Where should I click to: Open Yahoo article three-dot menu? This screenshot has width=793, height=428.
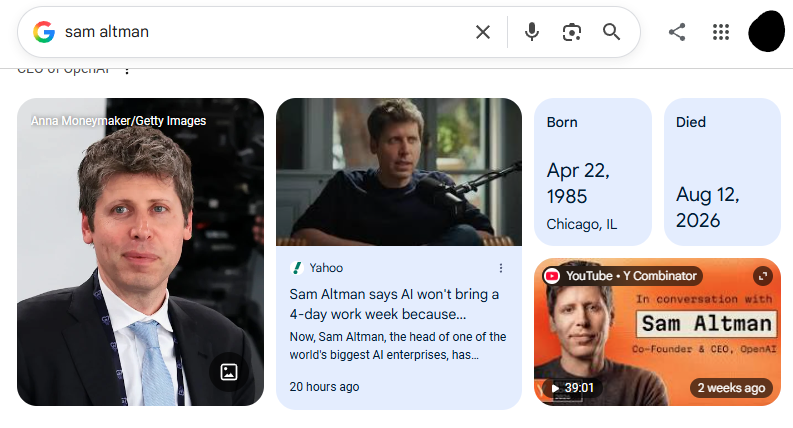(501, 268)
